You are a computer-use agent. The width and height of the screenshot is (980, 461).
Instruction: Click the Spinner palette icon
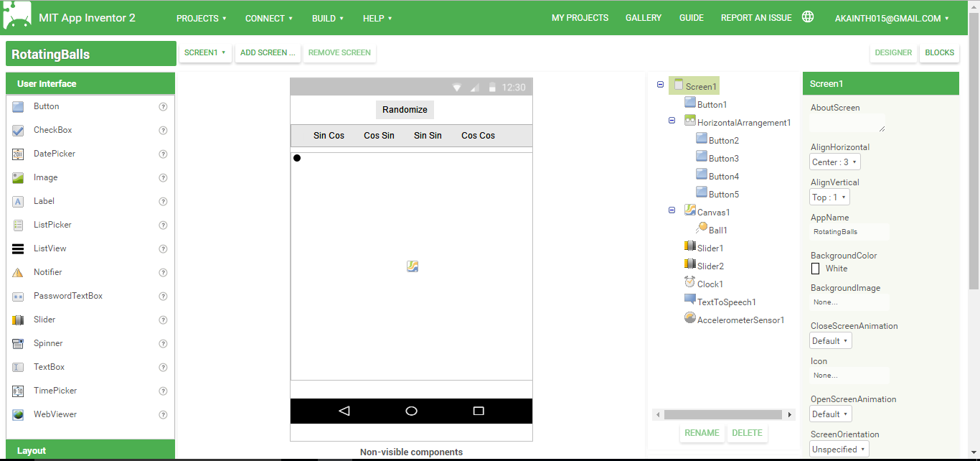(19, 343)
